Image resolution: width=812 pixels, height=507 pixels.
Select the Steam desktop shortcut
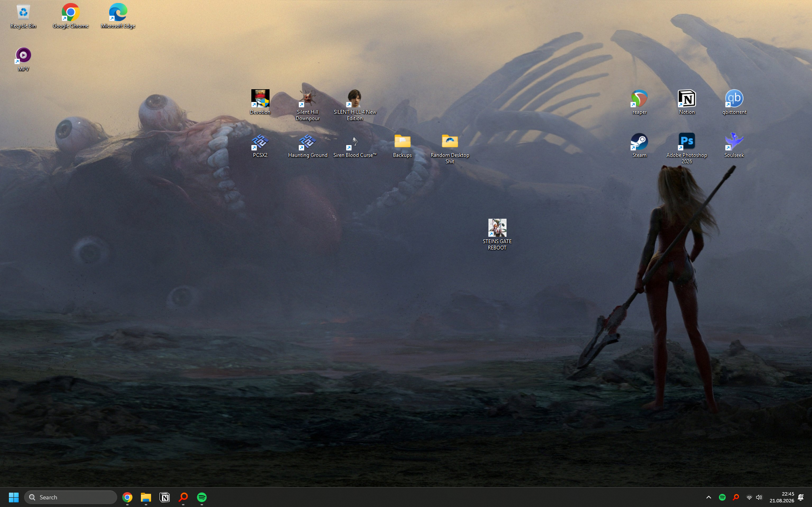click(639, 146)
